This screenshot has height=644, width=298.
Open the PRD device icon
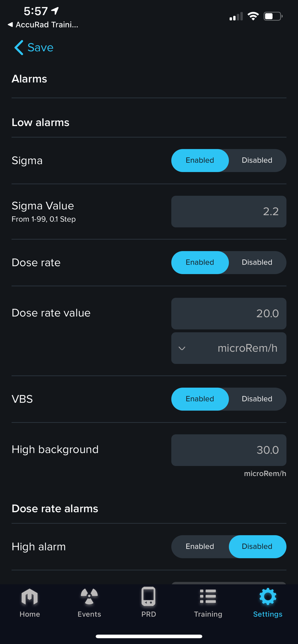(x=149, y=597)
